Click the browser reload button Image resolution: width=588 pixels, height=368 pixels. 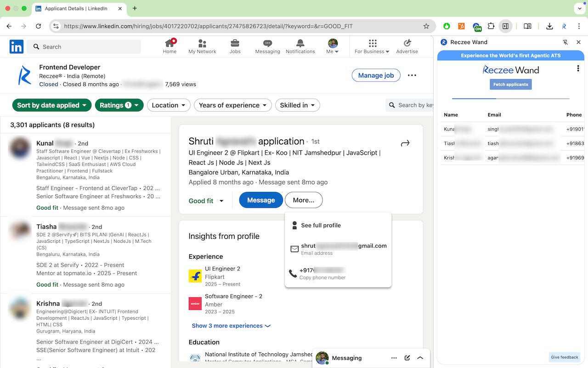(38, 26)
